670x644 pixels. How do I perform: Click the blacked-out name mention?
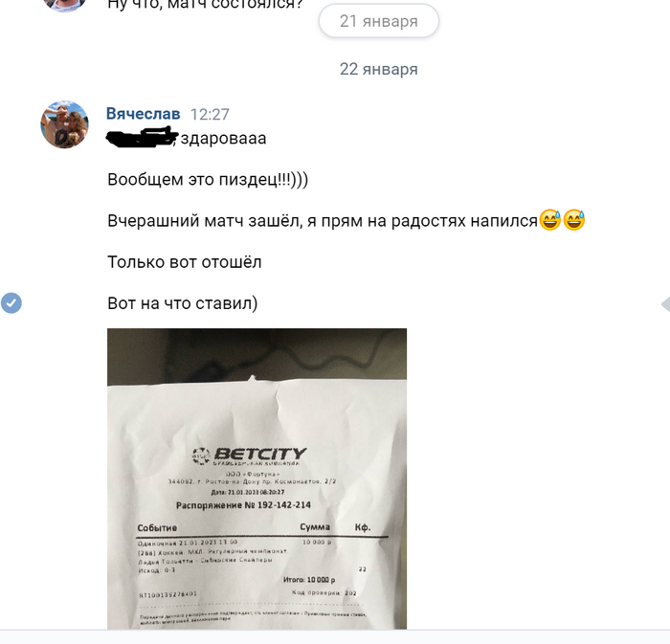[x=142, y=137]
